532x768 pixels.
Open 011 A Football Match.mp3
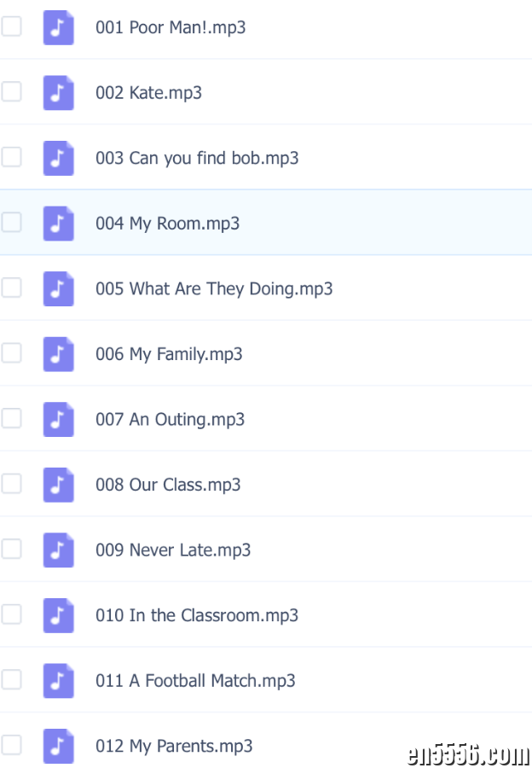point(195,681)
